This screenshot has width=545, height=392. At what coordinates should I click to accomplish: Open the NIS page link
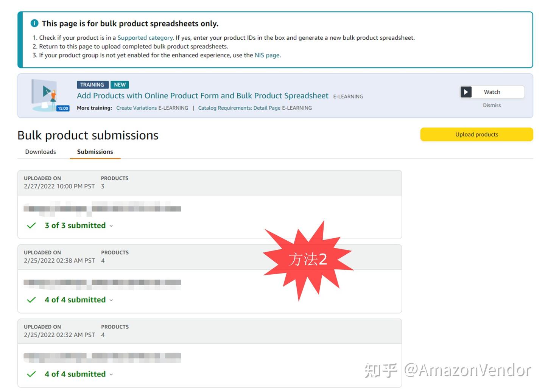267,55
